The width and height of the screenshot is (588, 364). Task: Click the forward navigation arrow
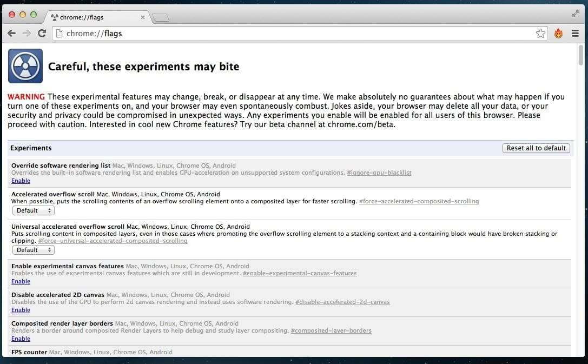click(x=27, y=34)
